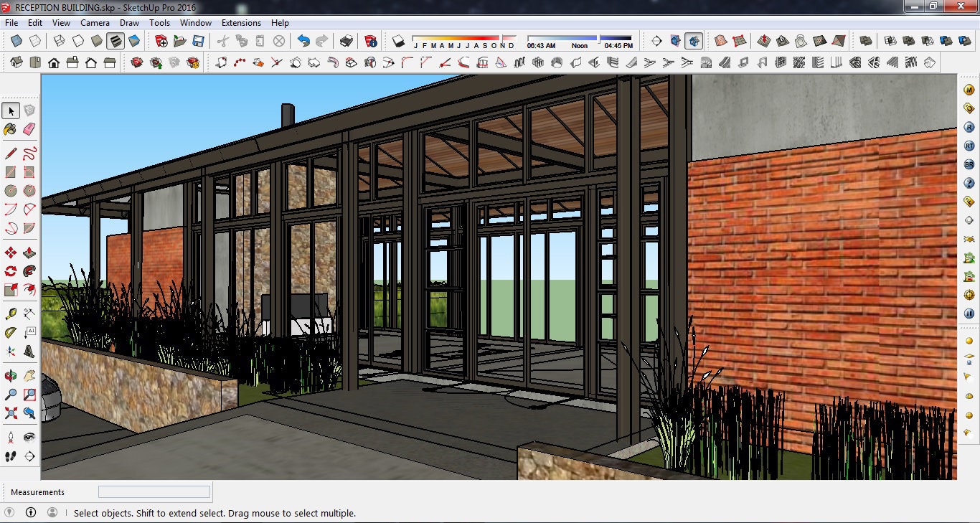The height and width of the screenshot is (523, 980).
Task: Activate the Eraser tool
Action: [x=27, y=129]
